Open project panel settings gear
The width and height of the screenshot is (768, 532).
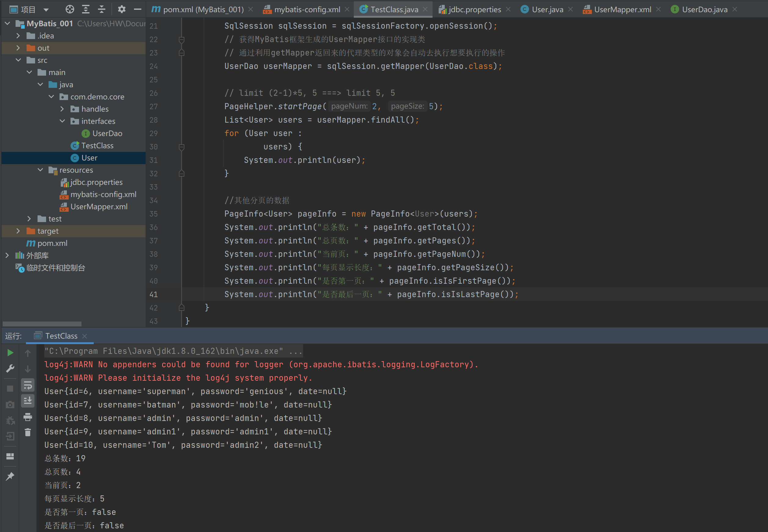pos(122,9)
